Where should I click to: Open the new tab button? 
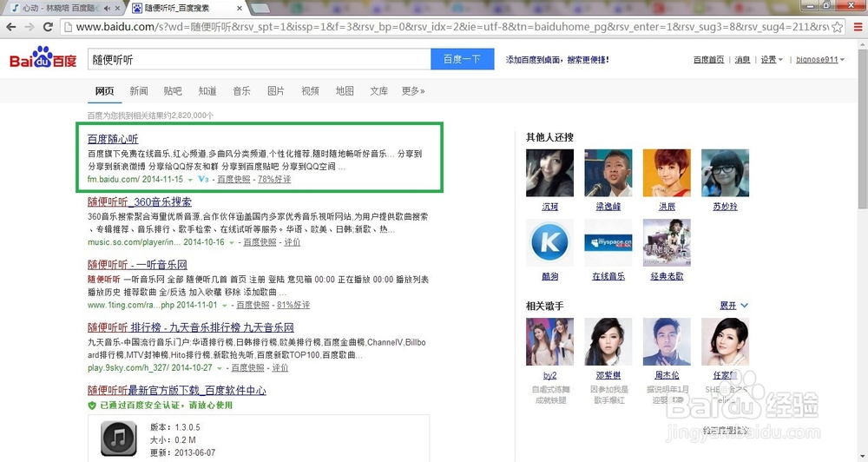(x=260, y=8)
